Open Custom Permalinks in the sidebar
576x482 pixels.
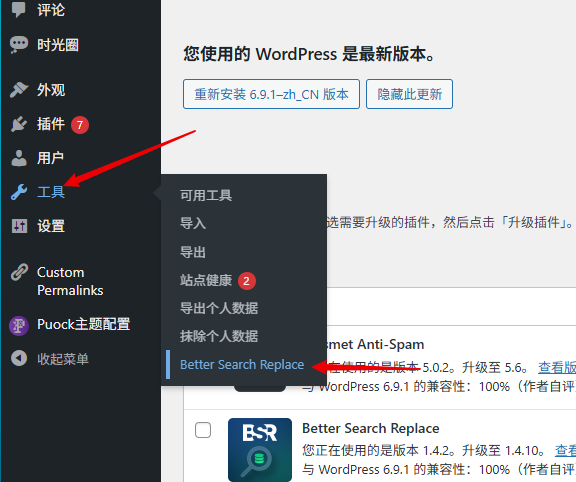tap(70, 281)
